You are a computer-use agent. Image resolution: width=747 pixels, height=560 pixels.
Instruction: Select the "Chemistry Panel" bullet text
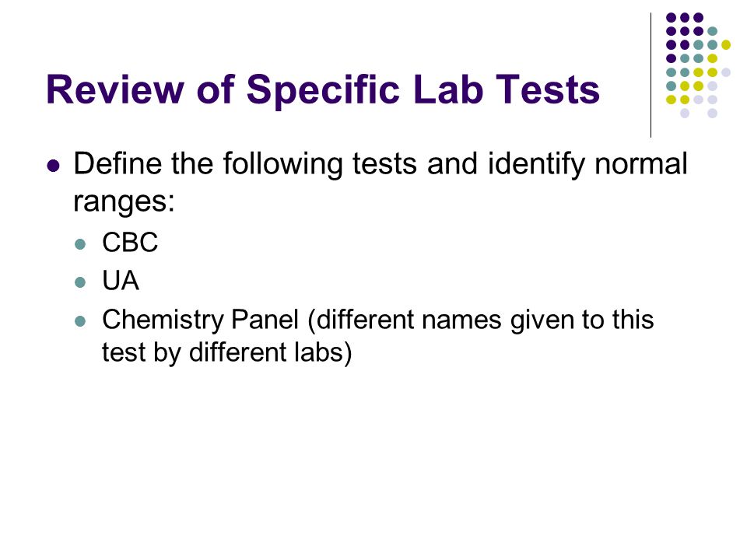click(201, 319)
